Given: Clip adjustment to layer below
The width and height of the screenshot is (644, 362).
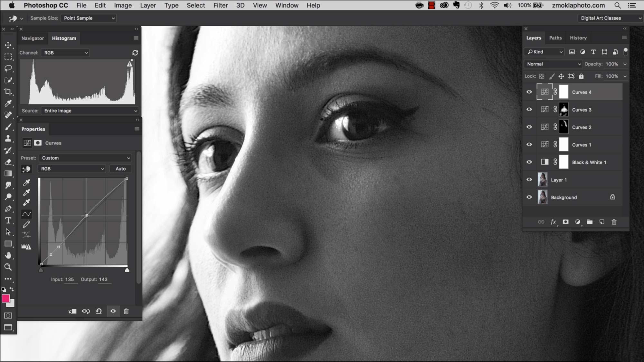Looking at the screenshot, I should tap(72, 311).
